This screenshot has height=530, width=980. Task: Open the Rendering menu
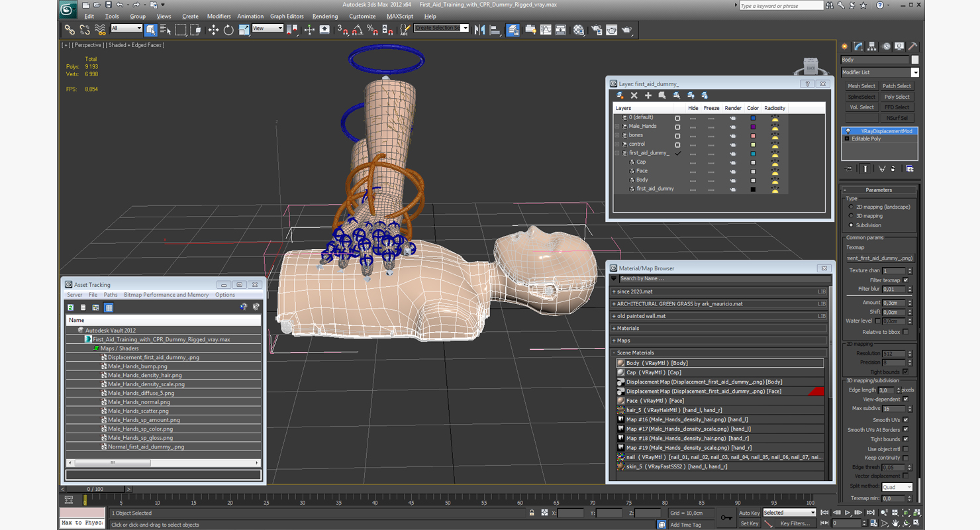pos(325,16)
